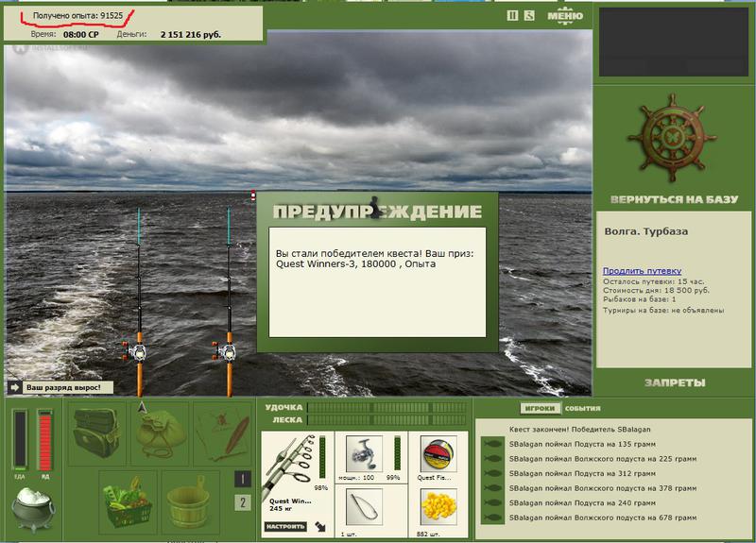Image resolution: width=756 pixels, height=543 pixels.
Task: Click the УДОЧКА tension bar
Action: 387,408
